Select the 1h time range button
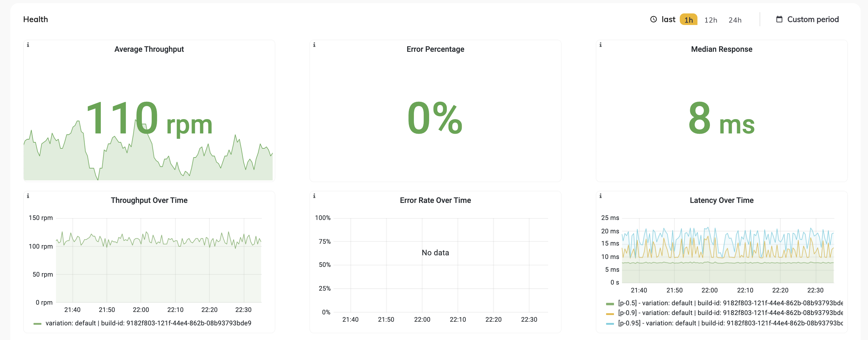Image resolution: width=868 pixels, height=340 pixels. 689,20
